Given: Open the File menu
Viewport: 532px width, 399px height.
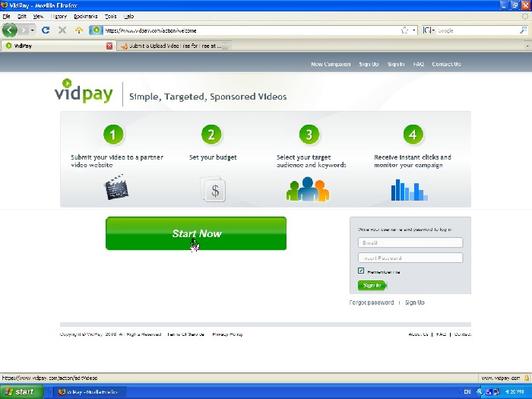Looking at the screenshot, I should (x=6, y=16).
